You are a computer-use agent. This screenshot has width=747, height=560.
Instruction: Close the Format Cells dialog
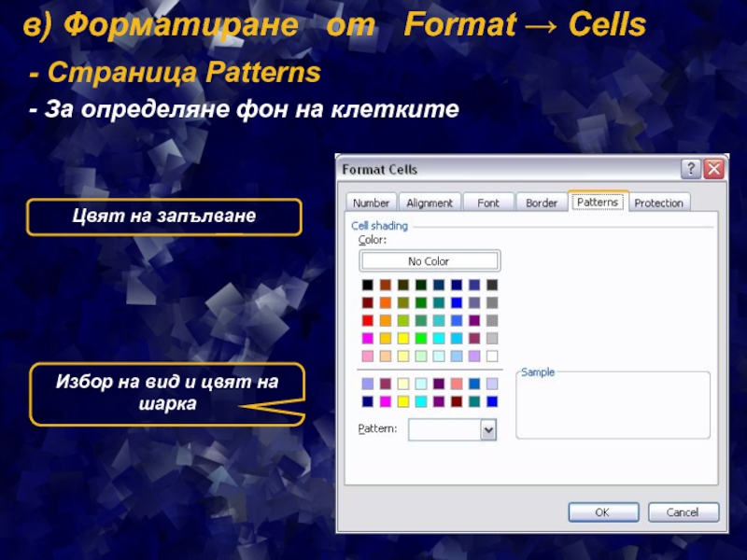(713, 169)
